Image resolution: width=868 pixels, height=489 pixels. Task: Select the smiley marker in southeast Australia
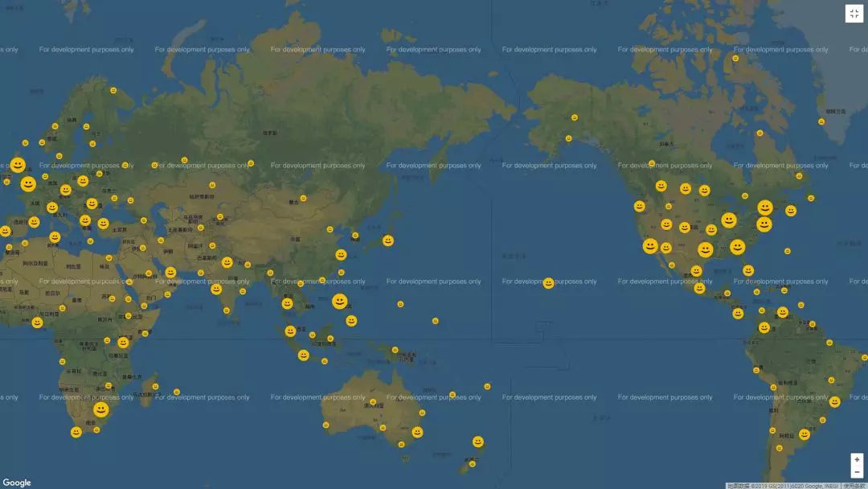pos(417,432)
